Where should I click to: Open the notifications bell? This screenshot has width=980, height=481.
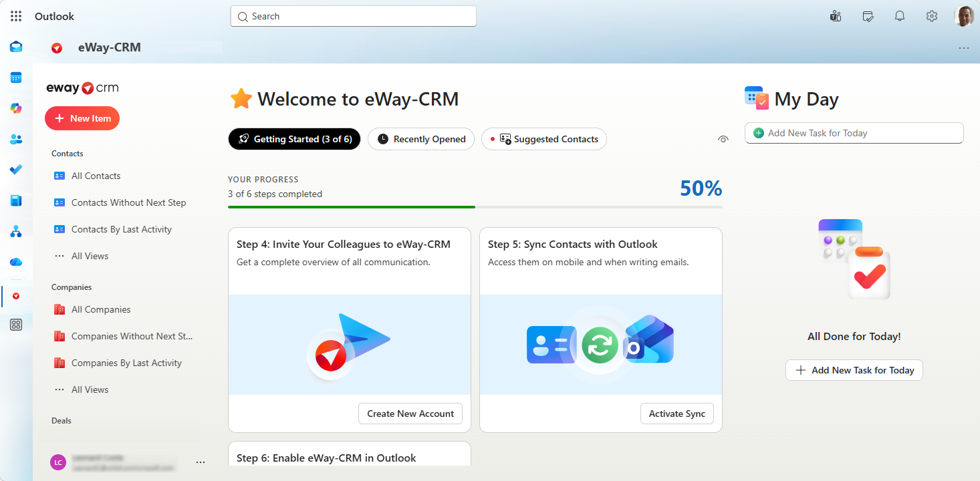coord(900,16)
